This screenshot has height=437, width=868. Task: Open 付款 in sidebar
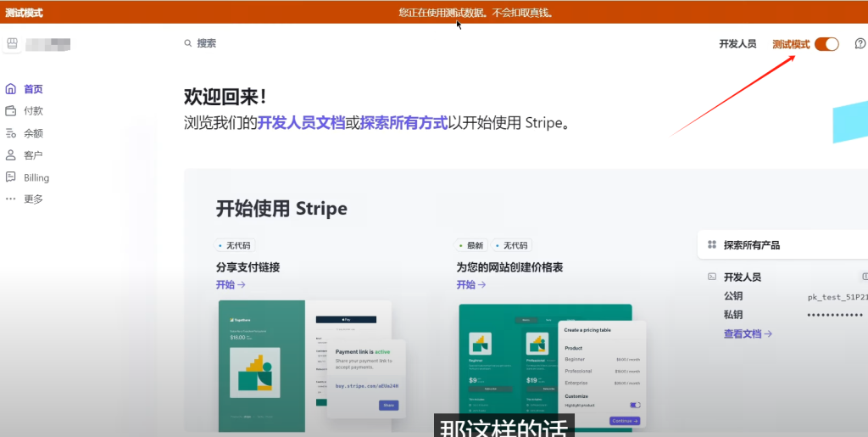pos(33,111)
